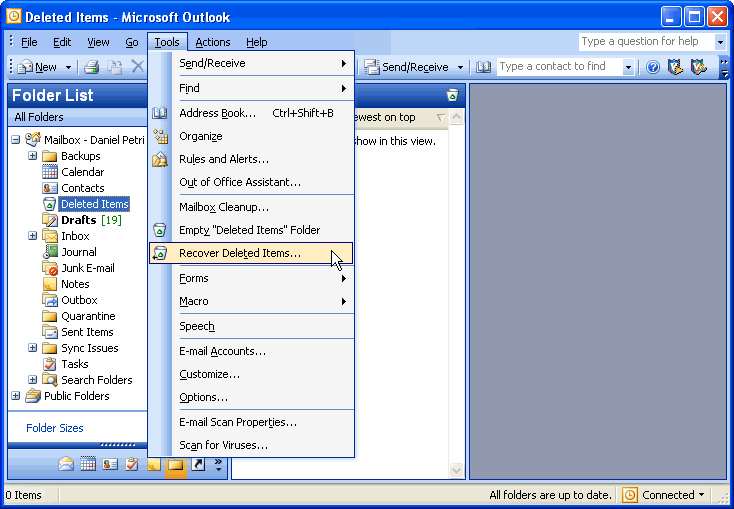Choose Recover Deleted Items from Tools menu
Viewport: 734px width, 509px height.
[251, 253]
